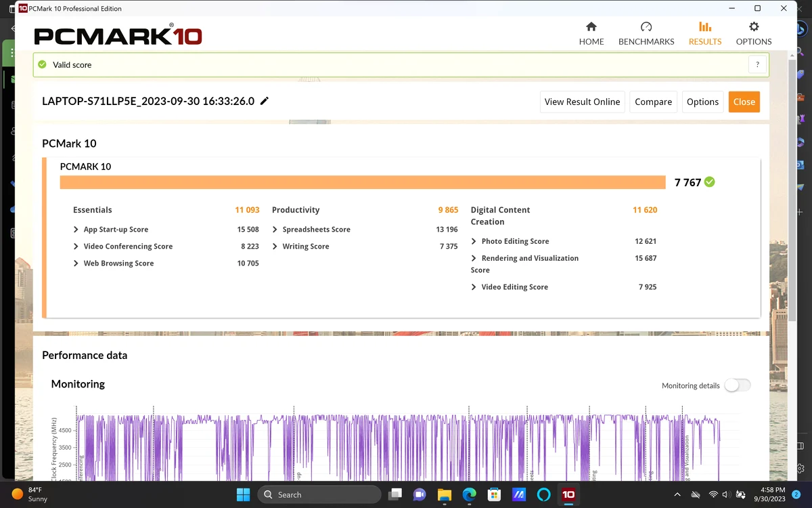Show hidden tray icons chevron
Screen dimensions: 812x508
(x=677, y=494)
